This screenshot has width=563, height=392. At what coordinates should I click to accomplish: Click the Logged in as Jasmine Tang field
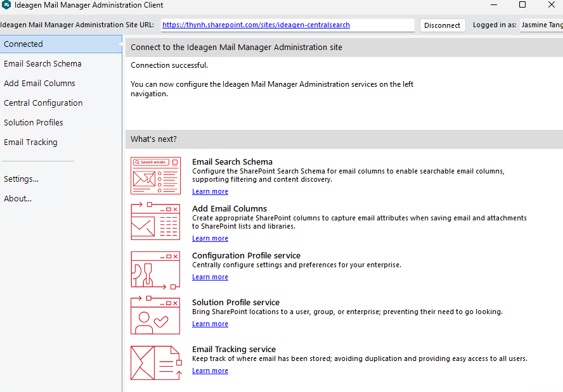point(541,25)
